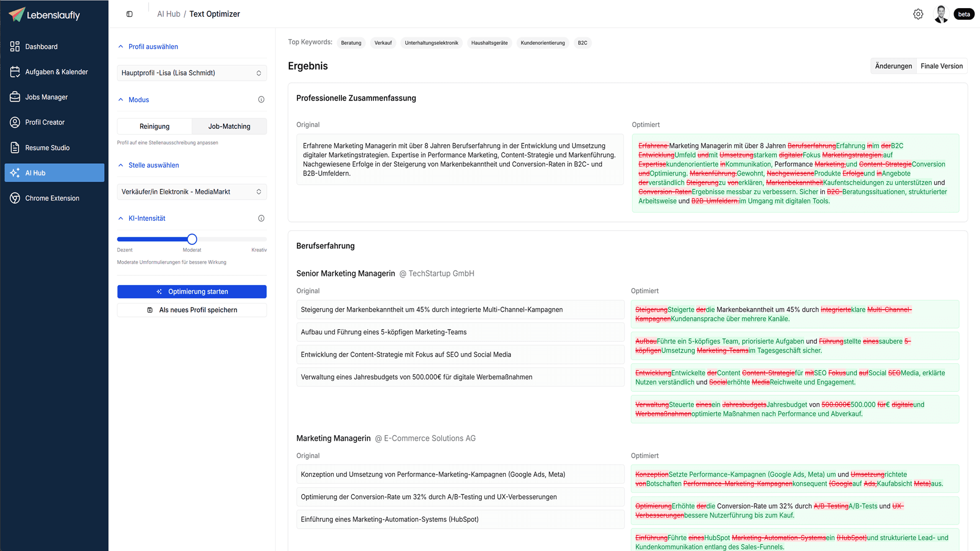Show the Finale Version view
Image resolution: width=980 pixels, height=551 pixels.
tap(941, 66)
